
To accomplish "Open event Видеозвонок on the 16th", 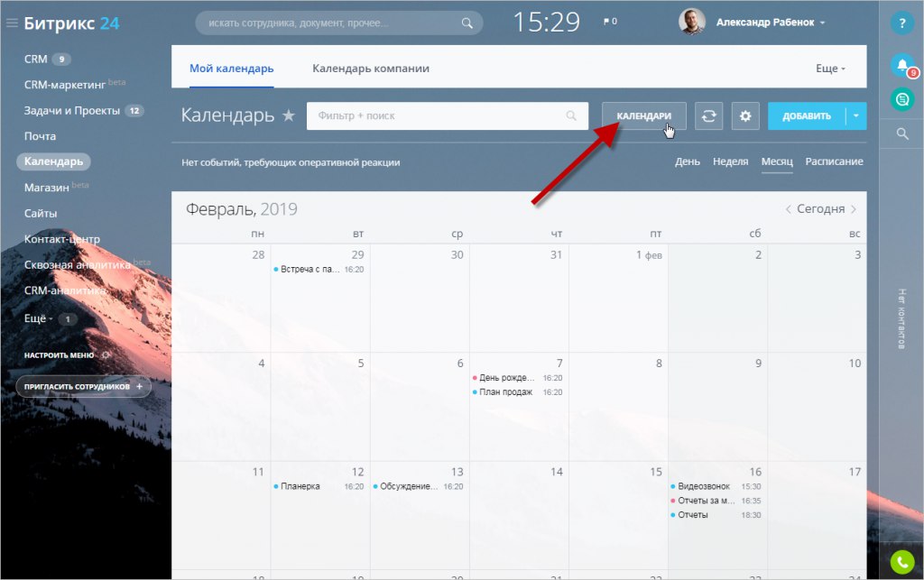I will (716, 486).
